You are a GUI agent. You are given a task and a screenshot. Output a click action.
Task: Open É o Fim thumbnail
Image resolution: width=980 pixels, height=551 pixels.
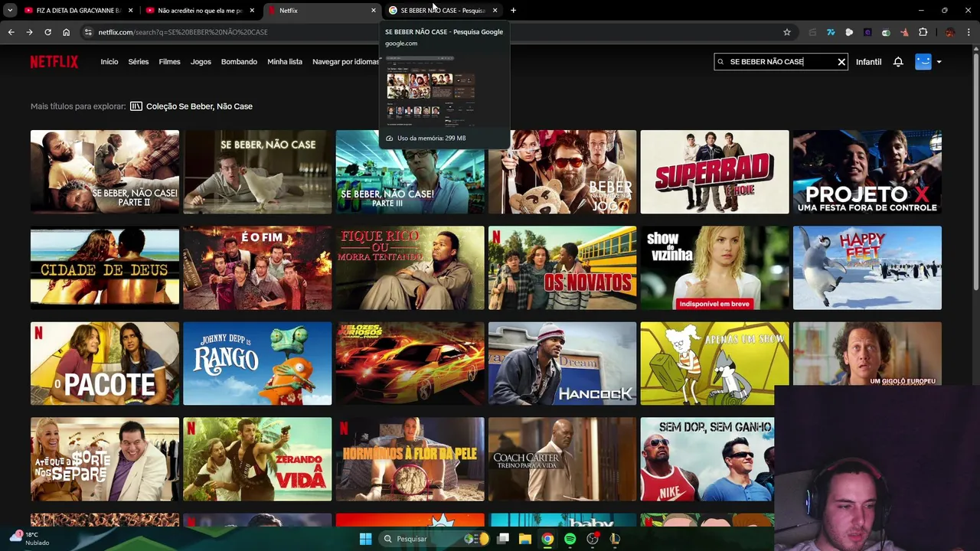click(x=257, y=268)
